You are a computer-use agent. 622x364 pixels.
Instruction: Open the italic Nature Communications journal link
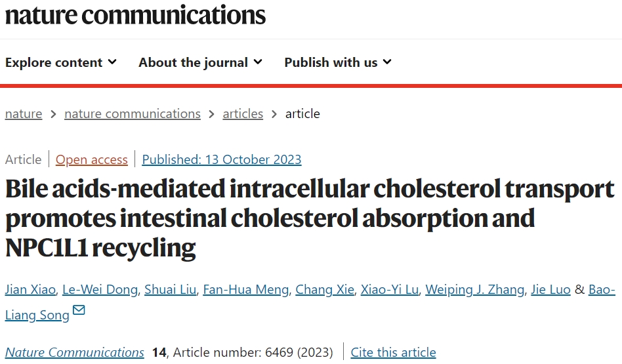75,352
